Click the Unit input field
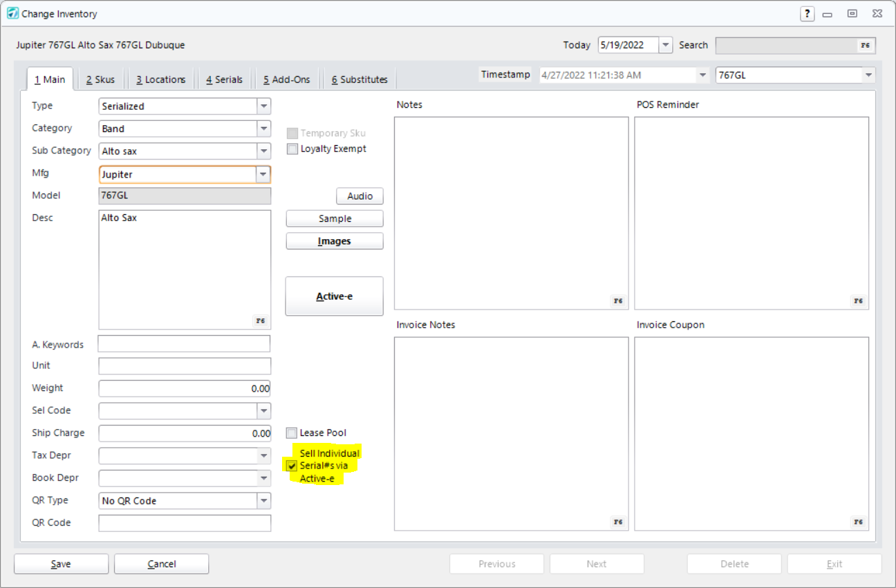The height and width of the screenshot is (588, 896). (185, 366)
